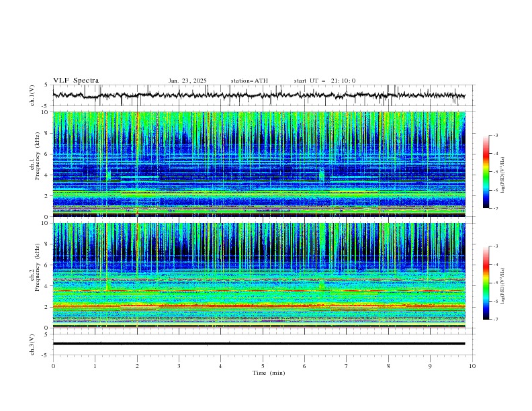
Task: Click the ch.2 frequency tick "2"
Action: click(47, 307)
